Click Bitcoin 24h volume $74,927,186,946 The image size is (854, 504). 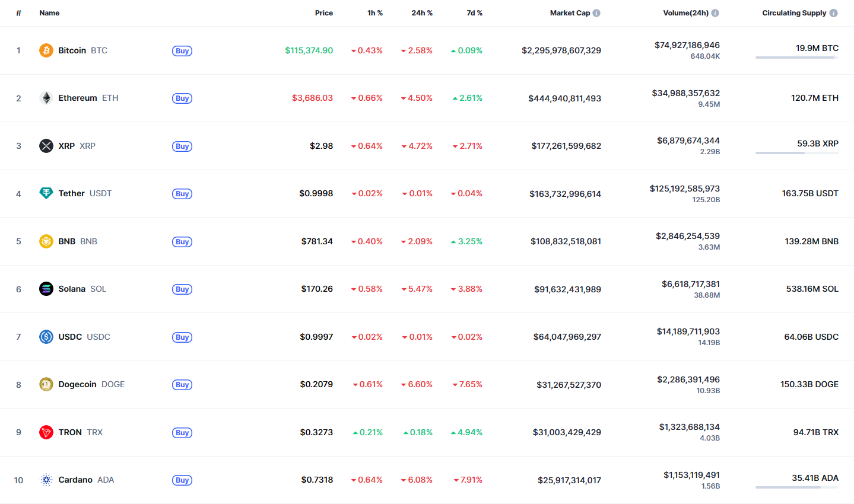[687, 45]
